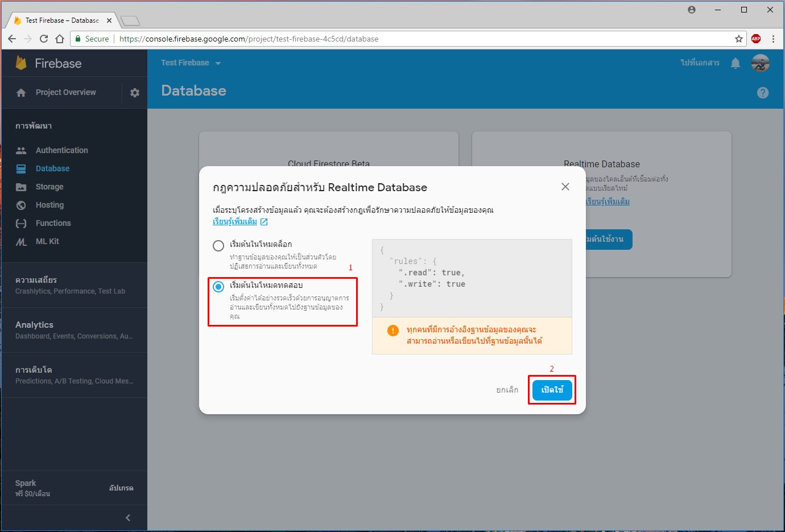This screenshot has height=532, width=785.
Task: Open the เรียนรู้เพิ่มเติม learn more link
Action: tap(235, 221)
